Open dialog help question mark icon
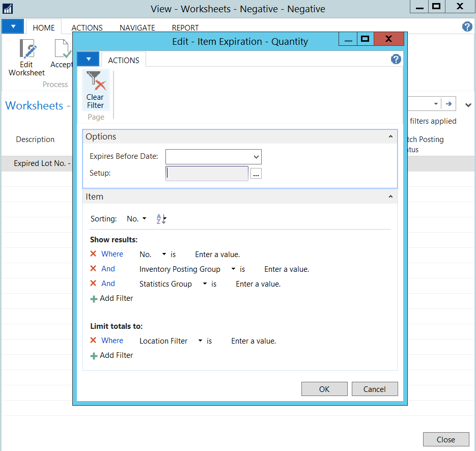 [x=396, y=60]
